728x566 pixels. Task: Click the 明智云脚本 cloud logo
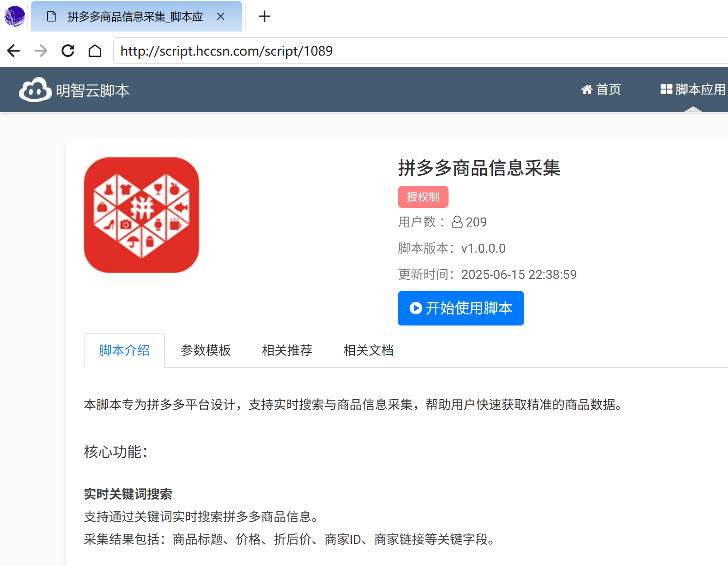[35, 90]
